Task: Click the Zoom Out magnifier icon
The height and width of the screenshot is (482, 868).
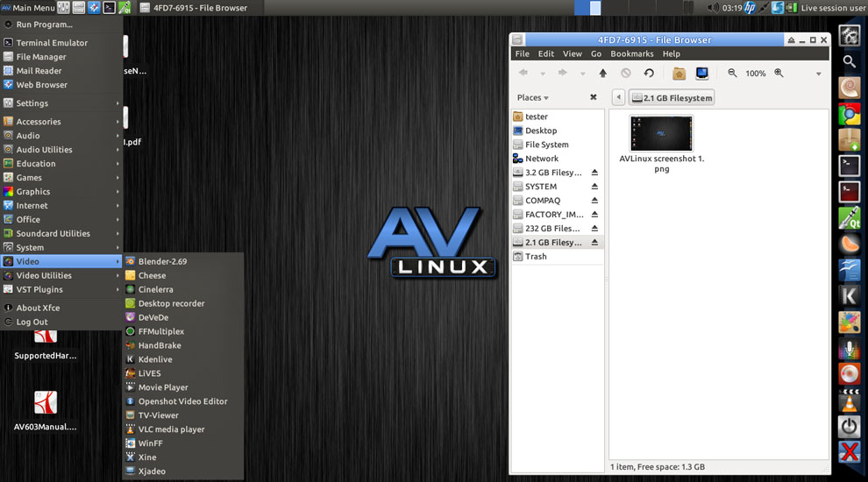Action: (x=732, y=73)
